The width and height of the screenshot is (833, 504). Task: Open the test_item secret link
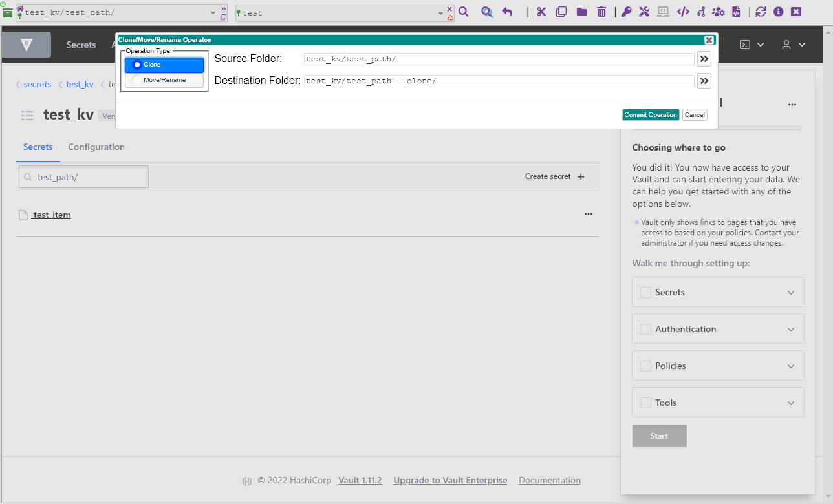(x=51, y=215)
